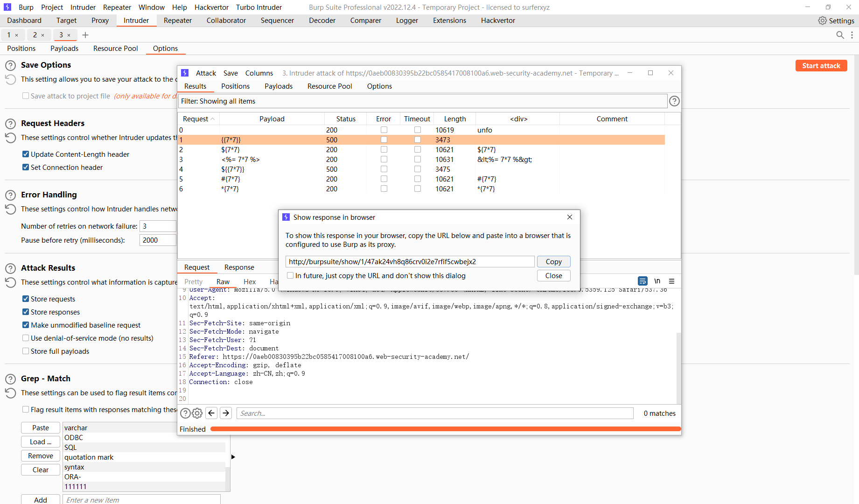Click search magnifier icon in main window
Viewport: 859px width, 504px height.
(x=840, y=35)
